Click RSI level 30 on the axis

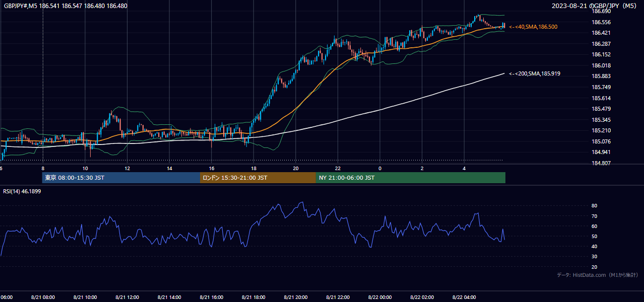(594, 257)
